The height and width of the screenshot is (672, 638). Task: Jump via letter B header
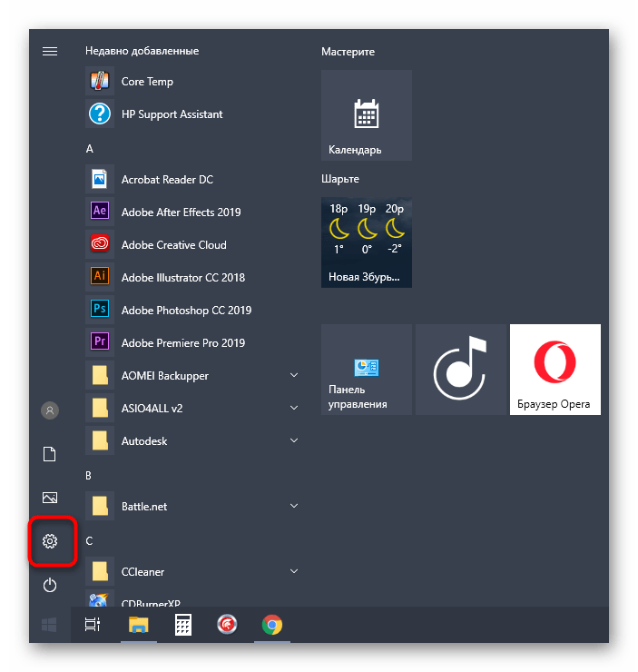tap(89, 475)
